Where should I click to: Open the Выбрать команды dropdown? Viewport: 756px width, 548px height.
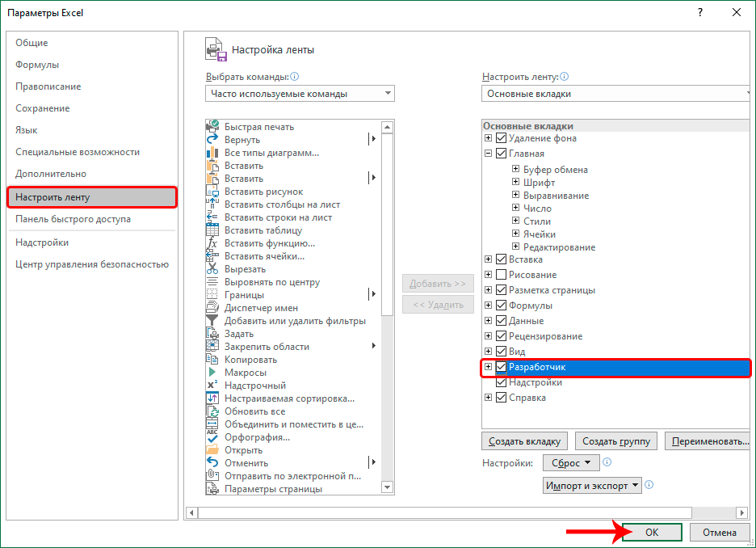pyautogui.click(x=300, y=94)
